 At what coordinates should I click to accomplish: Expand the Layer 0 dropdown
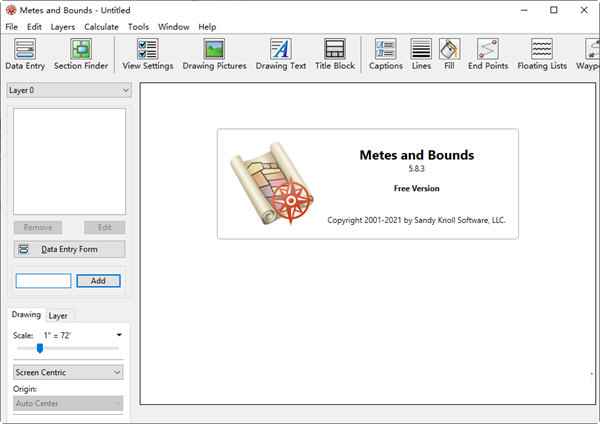pos(69,90)
